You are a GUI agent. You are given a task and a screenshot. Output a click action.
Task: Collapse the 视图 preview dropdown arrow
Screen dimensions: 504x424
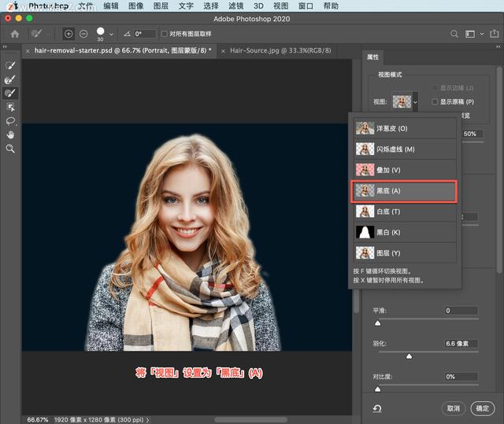[414, 102]
